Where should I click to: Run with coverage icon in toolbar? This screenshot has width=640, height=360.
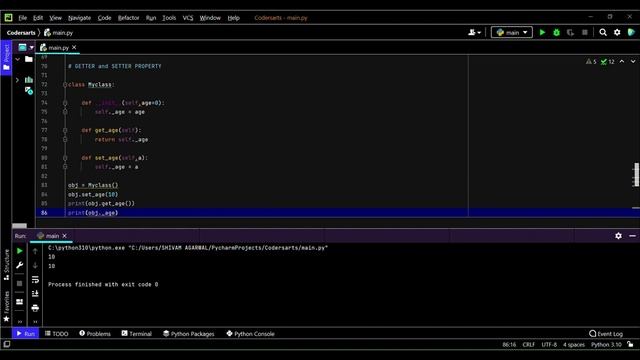570,32
